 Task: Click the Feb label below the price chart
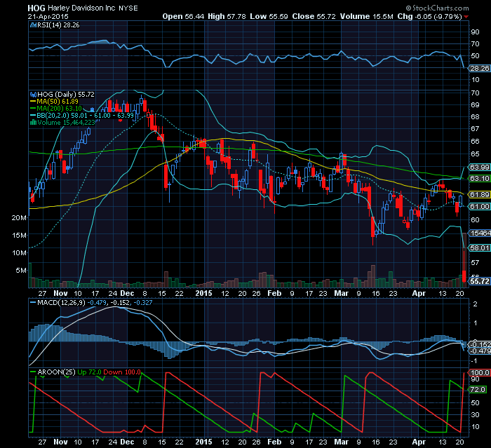point(274,293)
